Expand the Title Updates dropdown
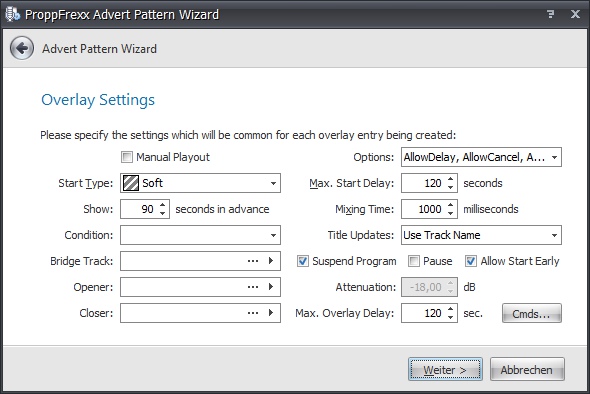Screen dimensions: 590x394 pyautogui.click(x=554, y=235)
